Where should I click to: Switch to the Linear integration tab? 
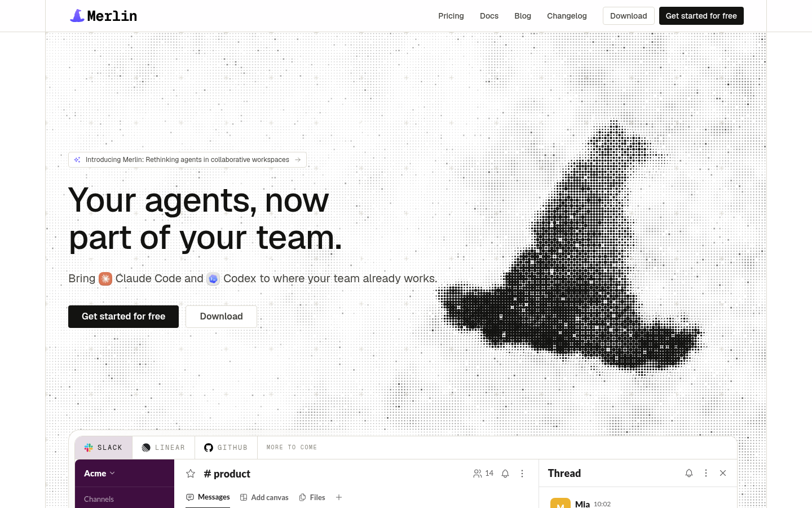click(x=164, y=448)
